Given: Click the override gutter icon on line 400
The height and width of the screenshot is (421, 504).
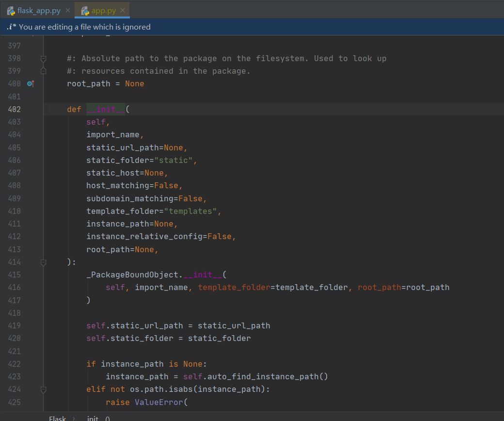Looking at the screenshot, I should tap(31, 84).
